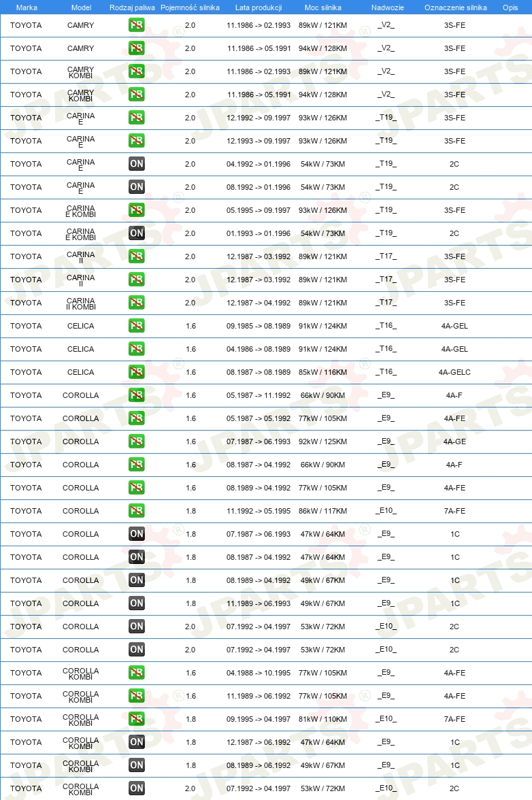Screen dimensions: 532x800
Task: Click ON icon in Corolla 08.1987 -> 04.1992 47kW row
Action: 136,557
